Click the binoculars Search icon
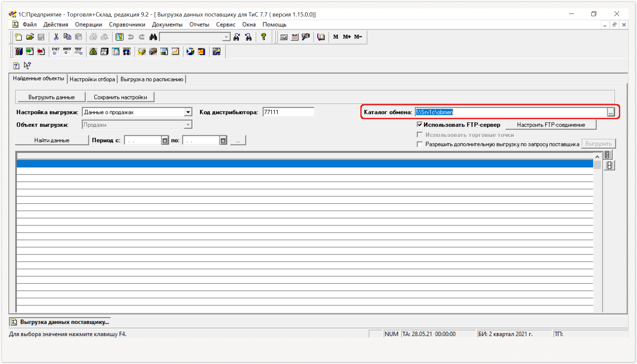Image resolution: width=637 pixels, height=364 pixels. [153, 37]
